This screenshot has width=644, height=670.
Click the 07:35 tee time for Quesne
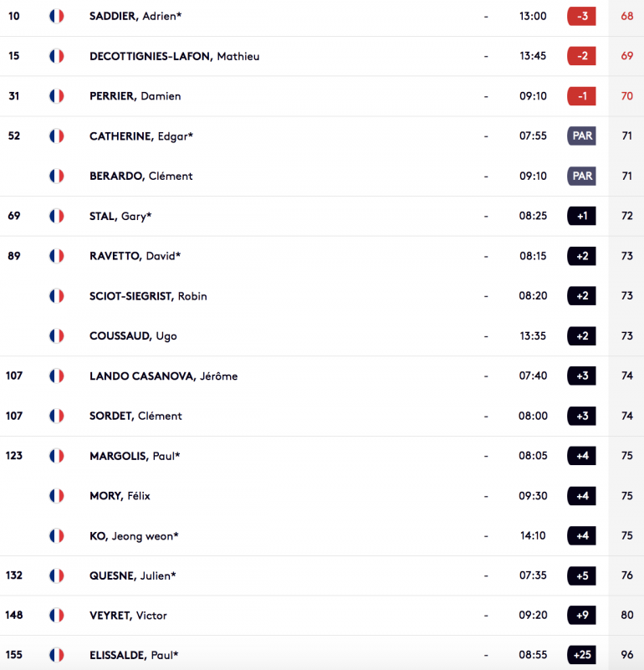tap(533, 575)
